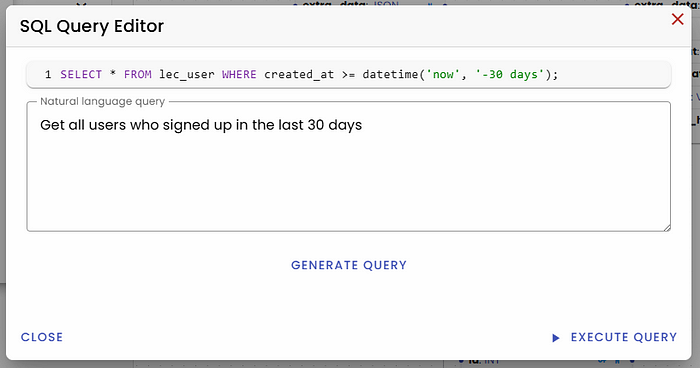Close the SQL Query Editor with red X
This screenshot has height=368, width=700.
(x=677, y=19)
